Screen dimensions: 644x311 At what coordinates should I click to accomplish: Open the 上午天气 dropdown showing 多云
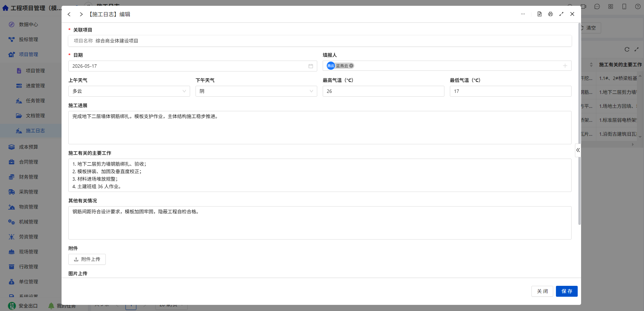coord(129,91)
